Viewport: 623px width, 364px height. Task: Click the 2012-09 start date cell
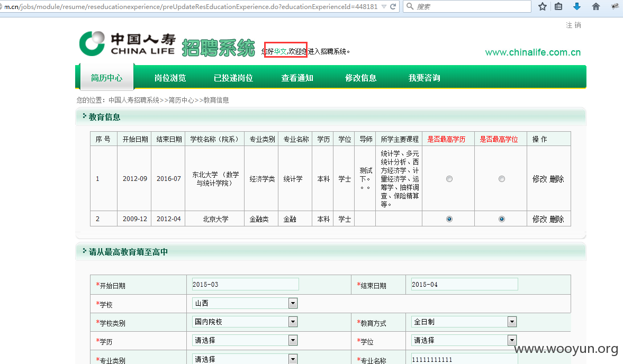[134, 179]
